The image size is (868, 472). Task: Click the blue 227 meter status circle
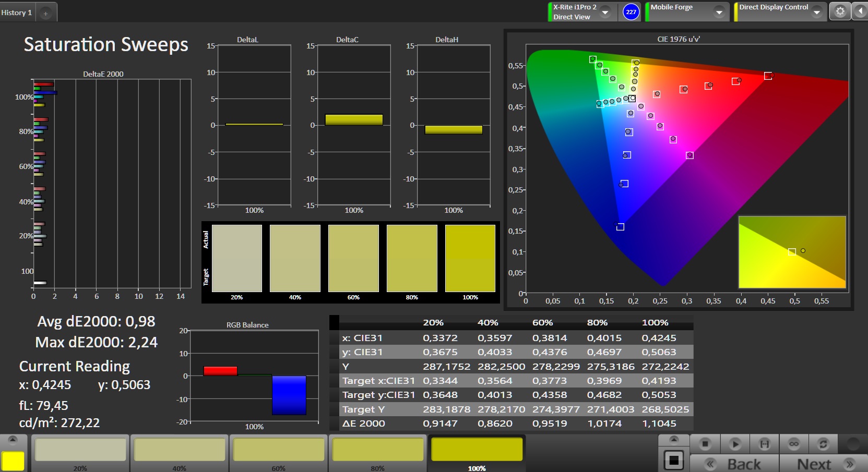pos(631,12)
